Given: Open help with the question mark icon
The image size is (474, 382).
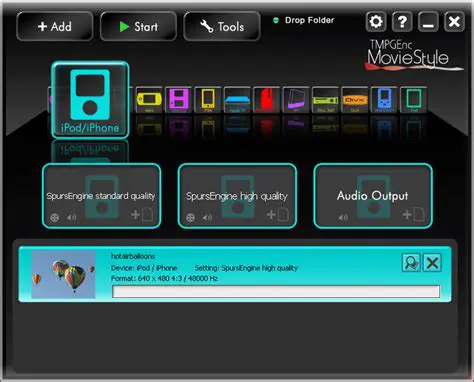Looking at the screenshot, I should 402,22.
